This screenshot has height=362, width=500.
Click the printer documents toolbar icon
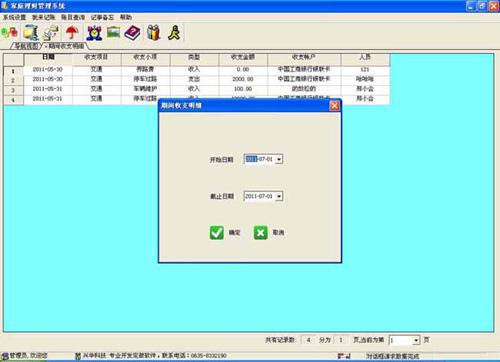pyautogui.click(x=51, y=32)
